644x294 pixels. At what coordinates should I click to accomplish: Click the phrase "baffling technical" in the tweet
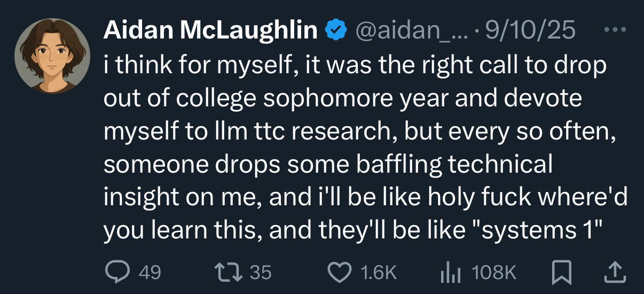coord(445,165)
